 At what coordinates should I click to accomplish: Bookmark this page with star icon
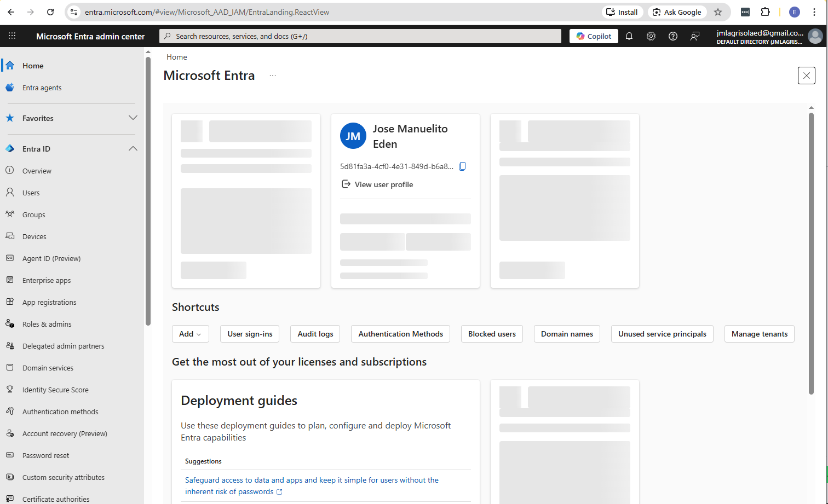pyautogui.click(x=718, y=12)
